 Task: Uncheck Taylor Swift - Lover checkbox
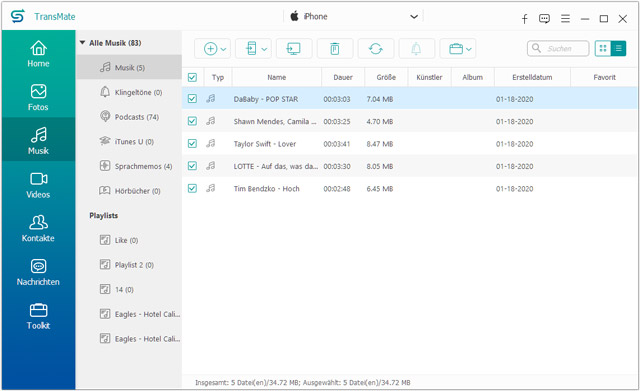192,144
